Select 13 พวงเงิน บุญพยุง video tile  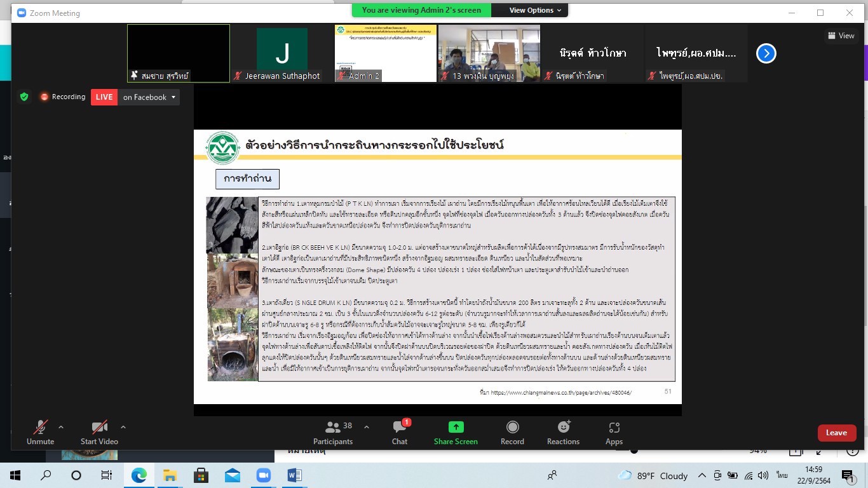tap(489, 53)
